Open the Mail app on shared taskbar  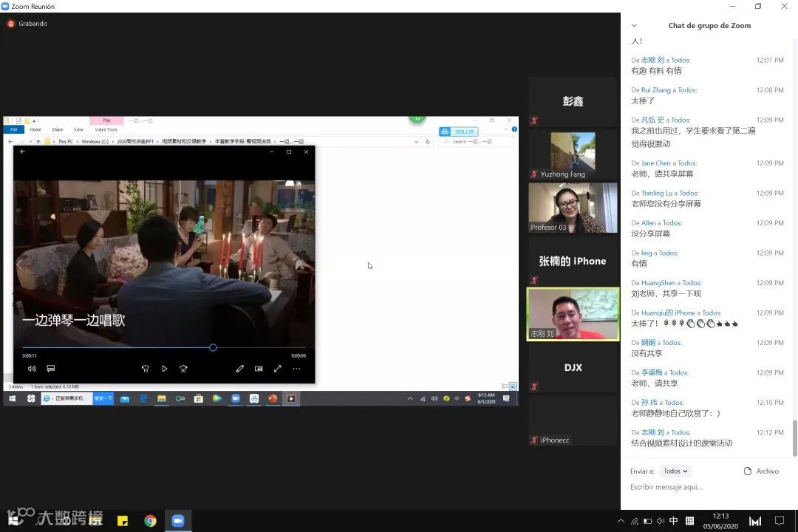tap(125, 398)
